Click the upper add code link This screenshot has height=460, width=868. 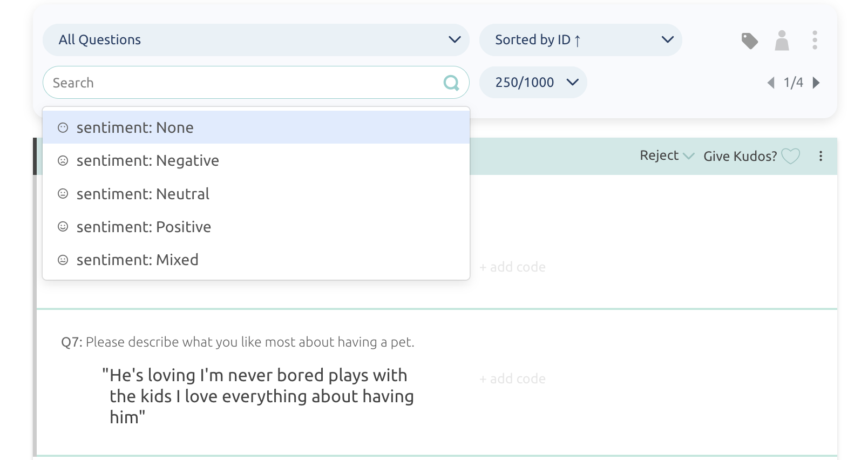(512, 267)
